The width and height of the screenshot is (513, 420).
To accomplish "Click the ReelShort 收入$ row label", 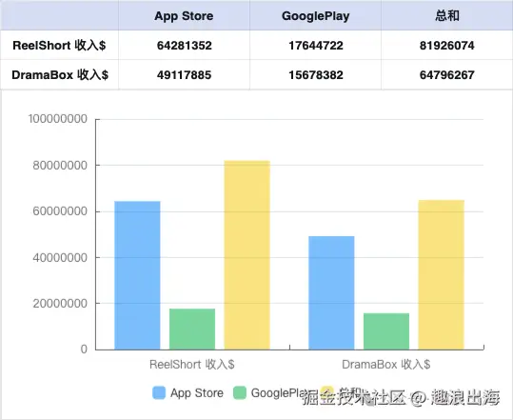I will (59, 45).
